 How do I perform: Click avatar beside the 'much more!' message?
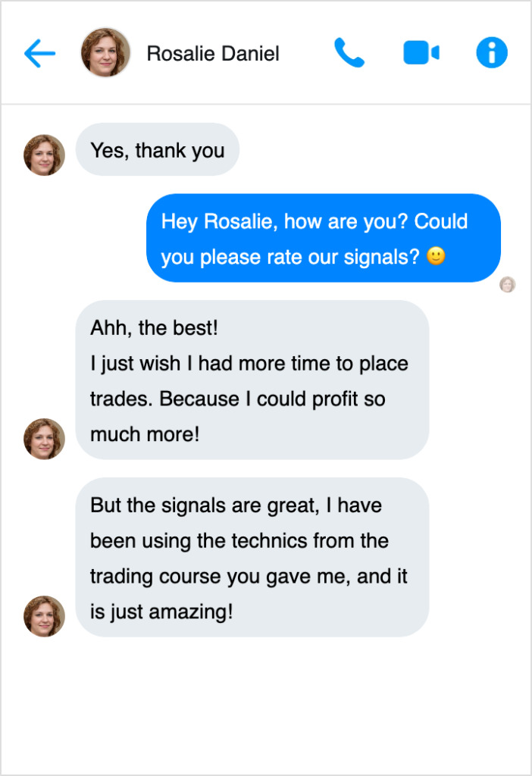click(44, 439)
